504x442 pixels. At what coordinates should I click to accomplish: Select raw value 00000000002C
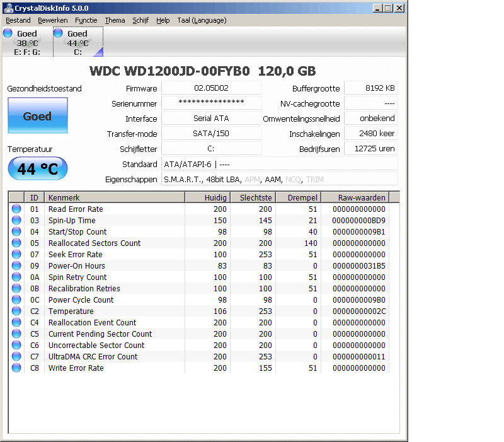click(x=358, y=311)
